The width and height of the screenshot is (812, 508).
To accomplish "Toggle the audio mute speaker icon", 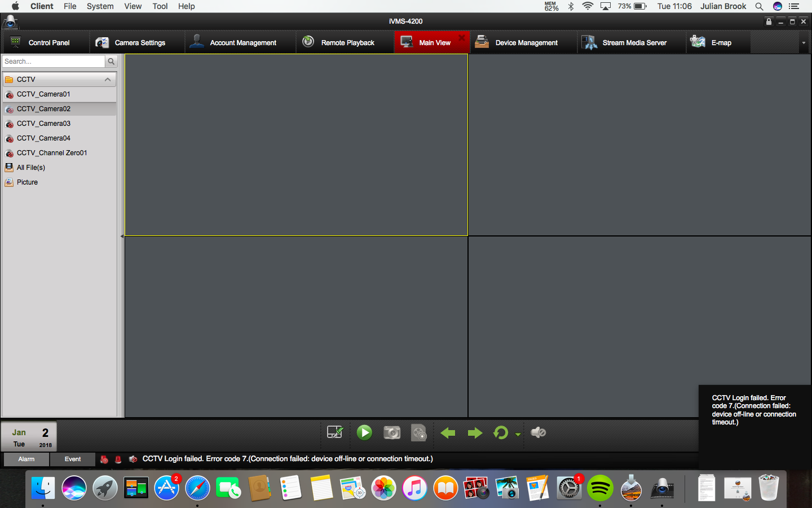I will click(x=539, y=433).
